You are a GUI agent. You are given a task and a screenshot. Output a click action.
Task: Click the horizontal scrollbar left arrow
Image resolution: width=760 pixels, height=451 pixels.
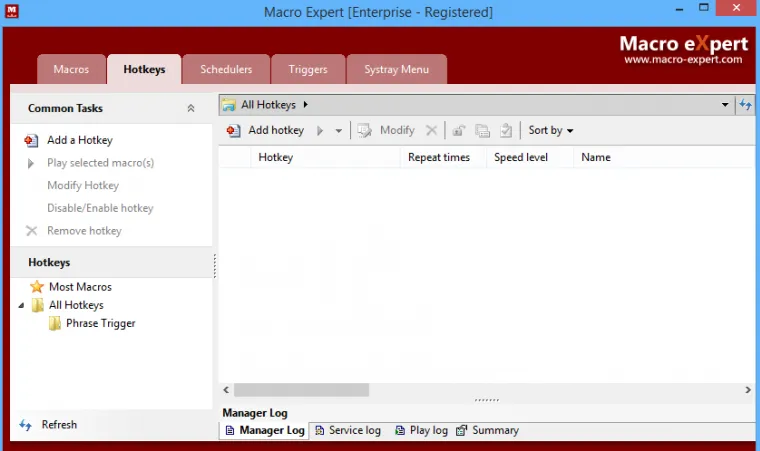226,390
